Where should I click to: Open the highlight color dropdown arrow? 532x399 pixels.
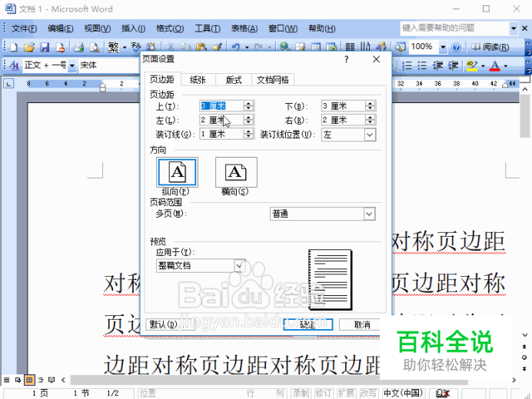click(483, 65)
